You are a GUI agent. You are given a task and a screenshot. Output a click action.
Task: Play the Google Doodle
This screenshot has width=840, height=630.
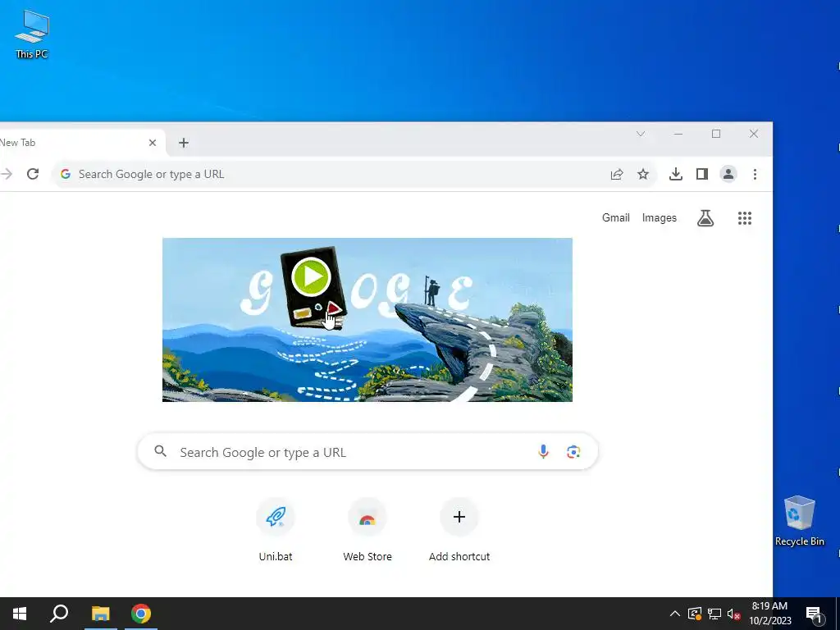click(x=311, y=276)
